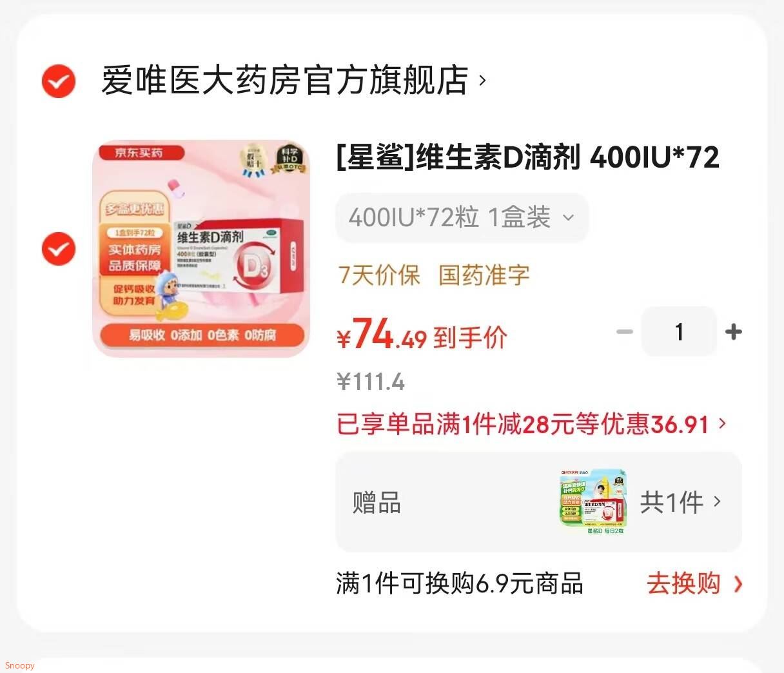Viewport: 784px width, 673px height.
Task: Expand the 400IU*72粒 1盒装 spec dropdown
Action: 462,217
